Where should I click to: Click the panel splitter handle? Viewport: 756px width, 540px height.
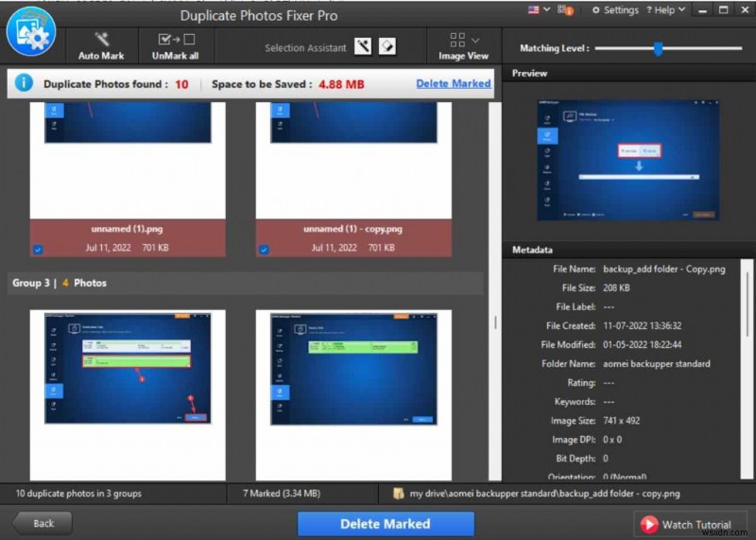pos(495,322)
